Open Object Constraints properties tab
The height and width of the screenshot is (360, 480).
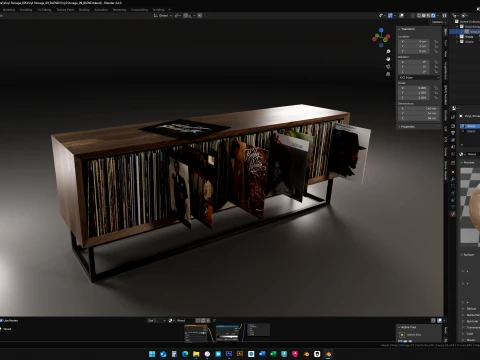(x=453, y=200)
